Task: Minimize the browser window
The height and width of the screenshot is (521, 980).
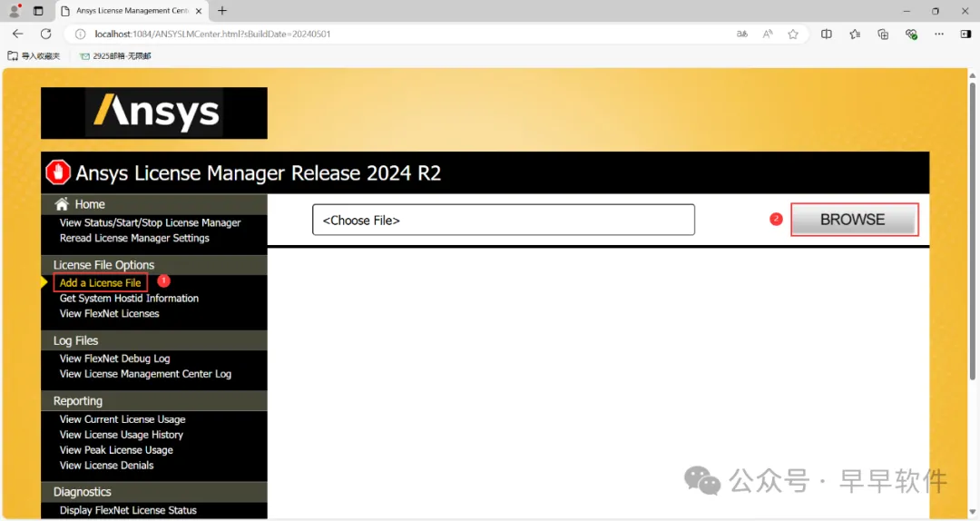Action: tap(906, 11)
